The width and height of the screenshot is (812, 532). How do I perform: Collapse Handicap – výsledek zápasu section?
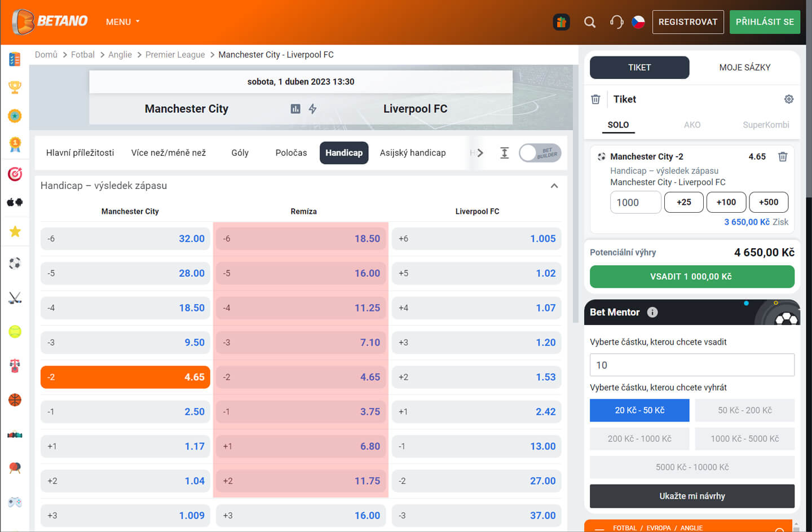554,186
